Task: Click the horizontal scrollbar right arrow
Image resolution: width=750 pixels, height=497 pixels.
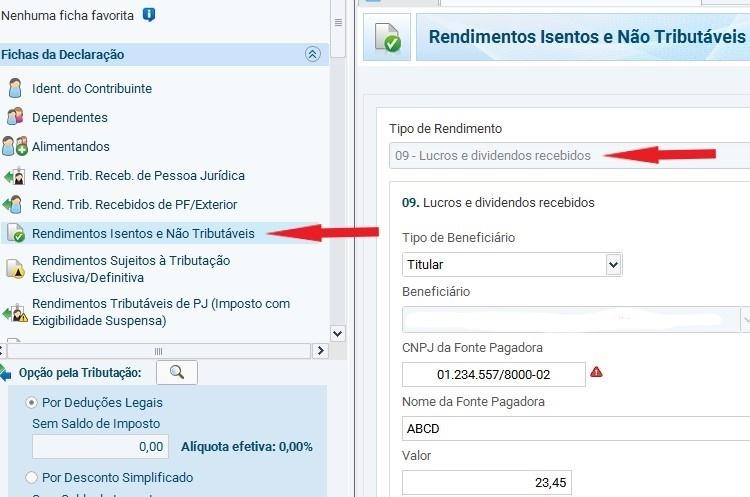Action: pyautogui.click(x=320, y=351)
